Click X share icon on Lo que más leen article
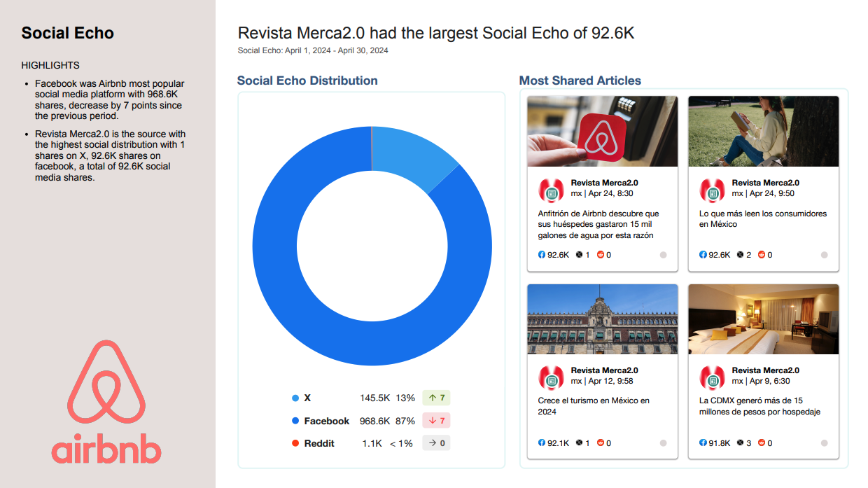Screen dimensions: 868x488 [741, 255]
